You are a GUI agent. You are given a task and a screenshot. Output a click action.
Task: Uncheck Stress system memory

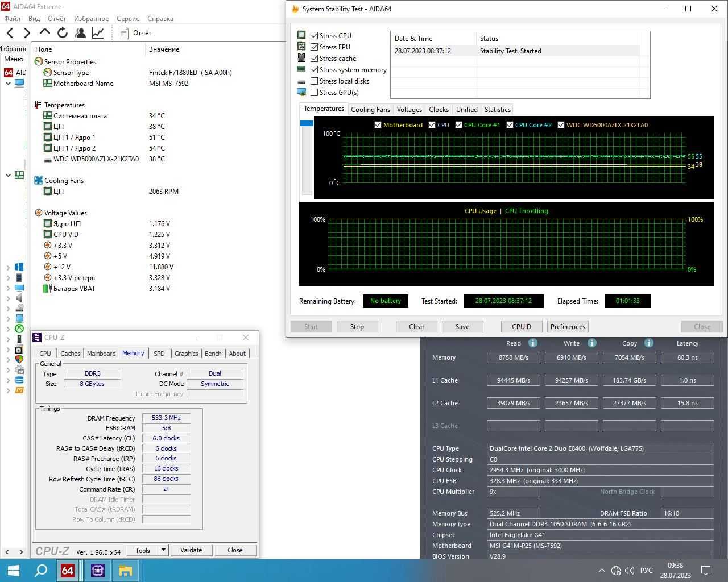coord(315,69)
